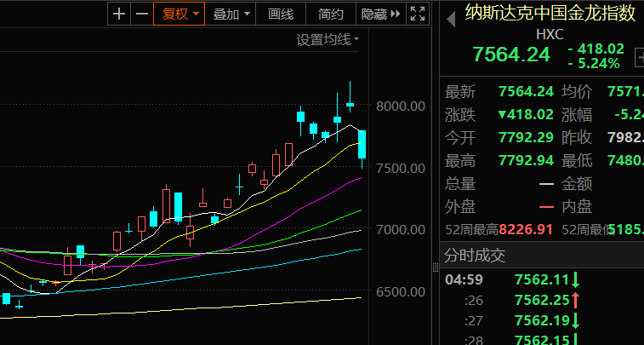Select the 画线 drawing tool button
The width and height of the screenshot is (644, 345).
(281, 14)
